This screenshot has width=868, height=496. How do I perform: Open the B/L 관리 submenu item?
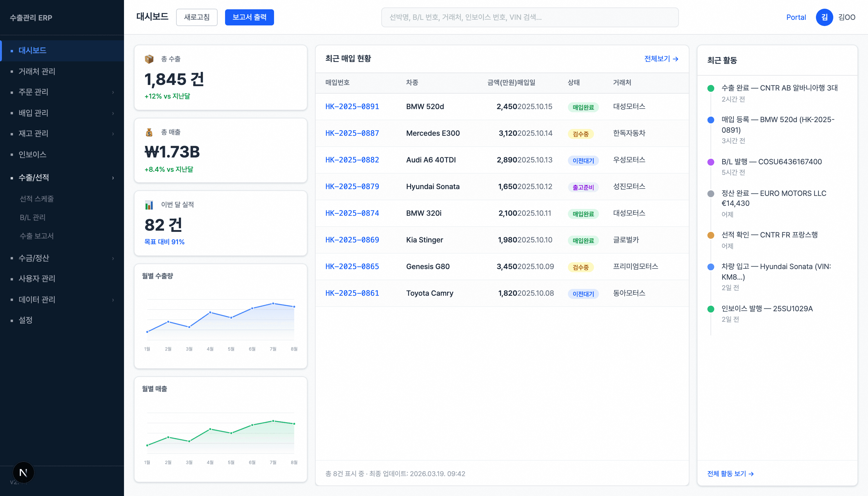click(33, 217)
